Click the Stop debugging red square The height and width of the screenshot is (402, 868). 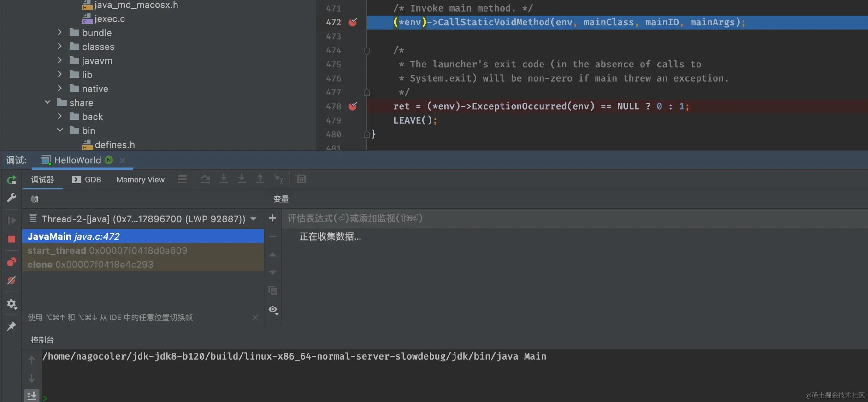(x=12, y=239)
